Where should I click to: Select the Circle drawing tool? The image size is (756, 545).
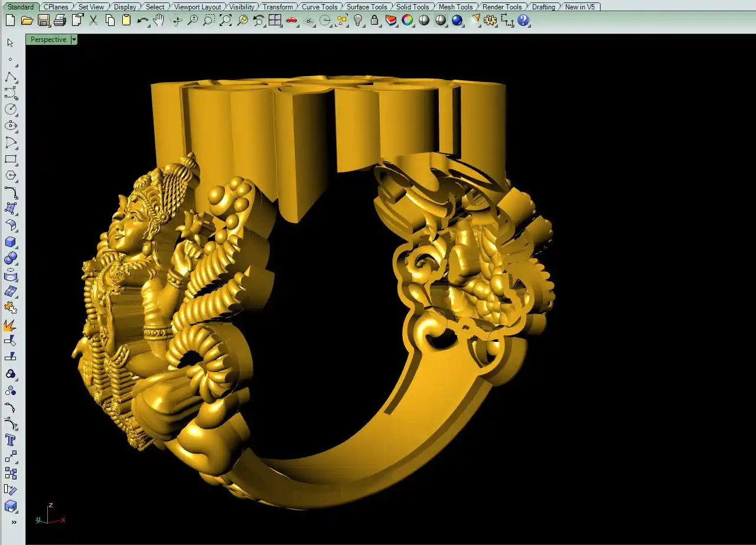pyautogui.click(x=11, y=109)
